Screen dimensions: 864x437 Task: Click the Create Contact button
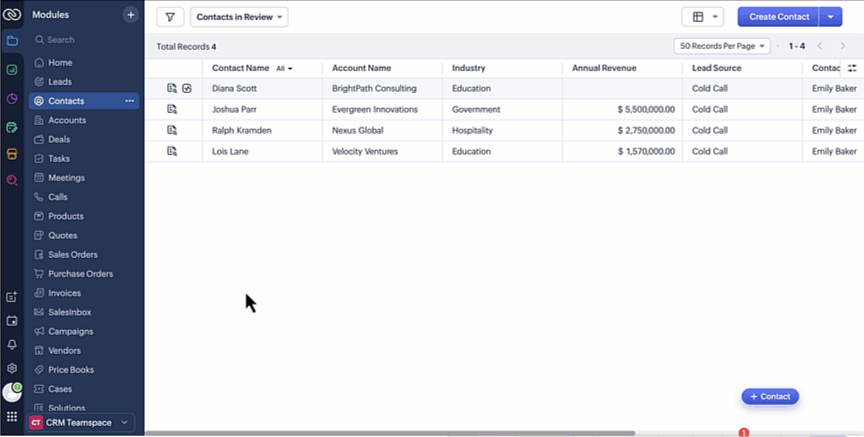pos(779,17)
